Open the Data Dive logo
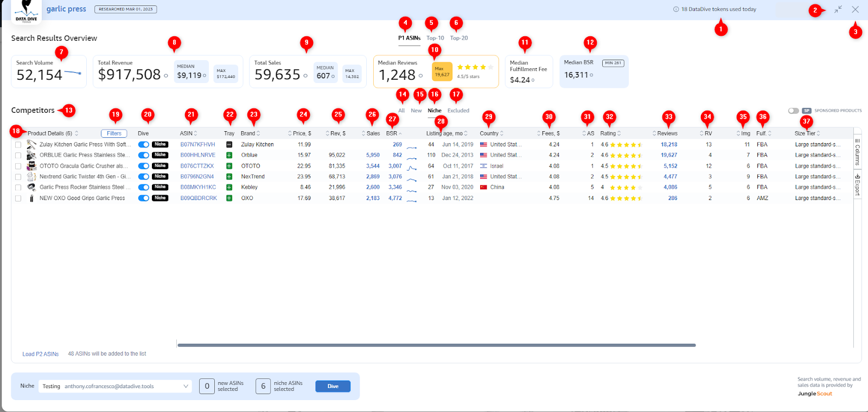Screen dimensions: 868x412 [26, 11]
